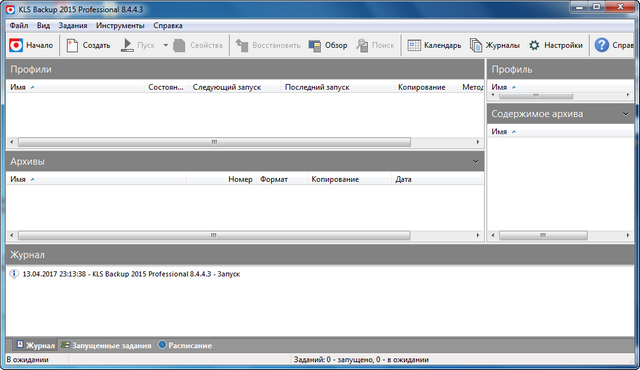
Task: Click the В ожидании status bar text
Action: tap(27, 359)
